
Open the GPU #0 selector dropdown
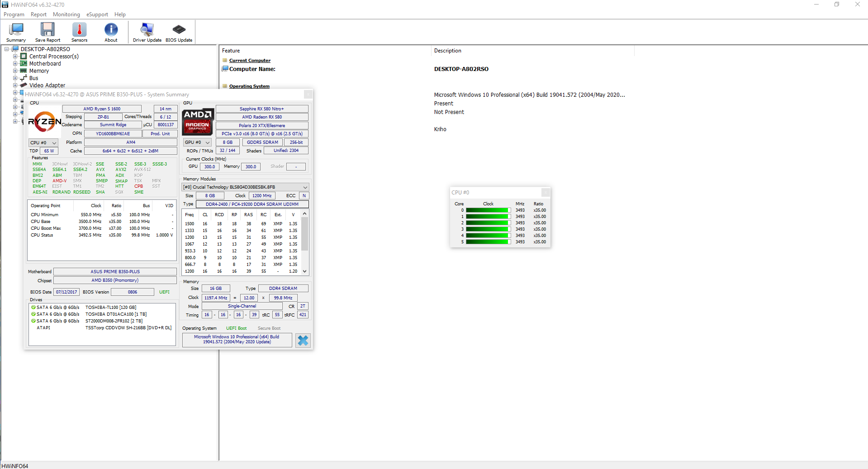(198, 142)
